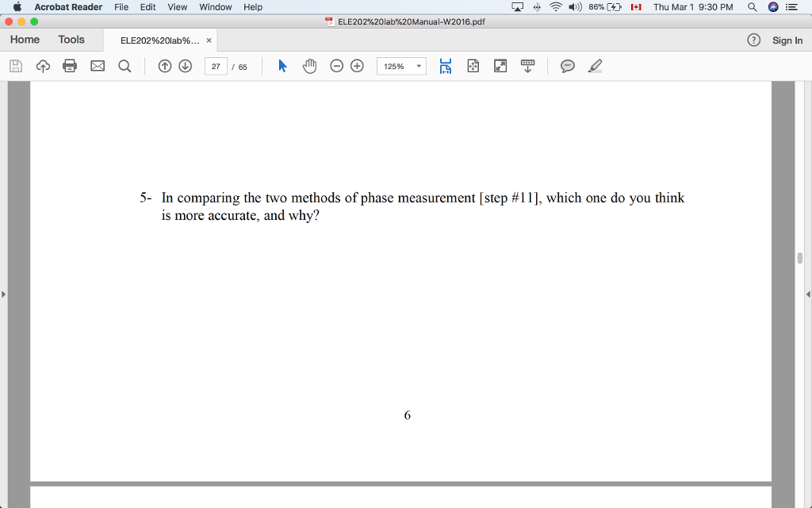The height and width of the screenshot is (508, 812).
Task: Open the 125% zoom level dropdown
Action: pos(400,66)
